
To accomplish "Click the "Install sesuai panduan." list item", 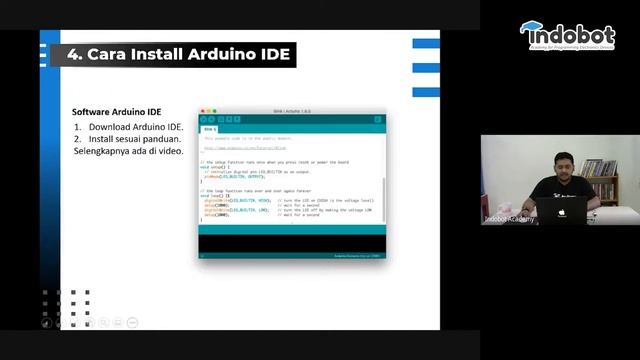I will point(135,139).
